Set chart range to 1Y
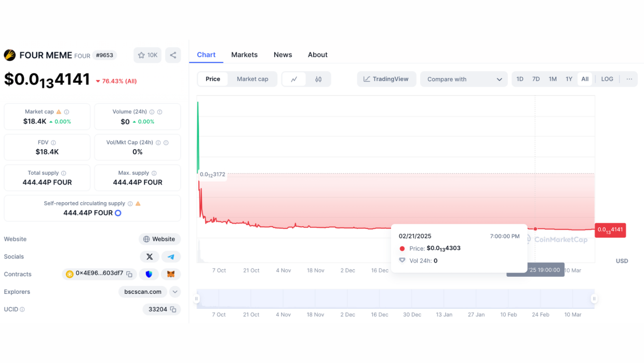Image resolution: width=644 pixels, height=363 pixels. click(569, 79)
